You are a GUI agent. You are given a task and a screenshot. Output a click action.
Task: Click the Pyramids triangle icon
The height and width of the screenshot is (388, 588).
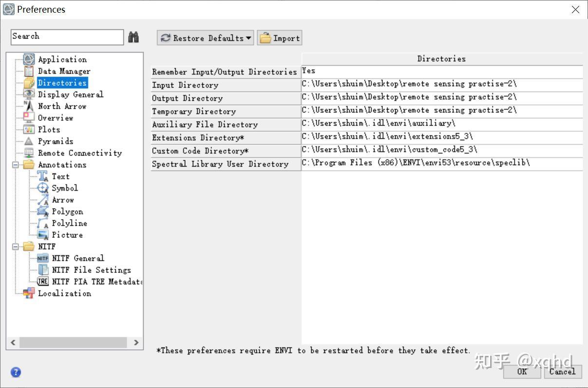[29, 141]
